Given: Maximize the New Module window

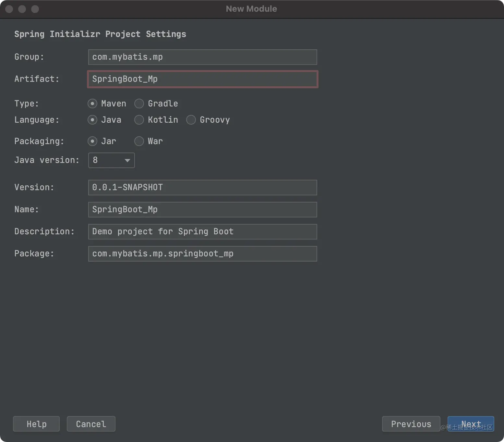Looking at the screenshot, I should coord(35,9).
